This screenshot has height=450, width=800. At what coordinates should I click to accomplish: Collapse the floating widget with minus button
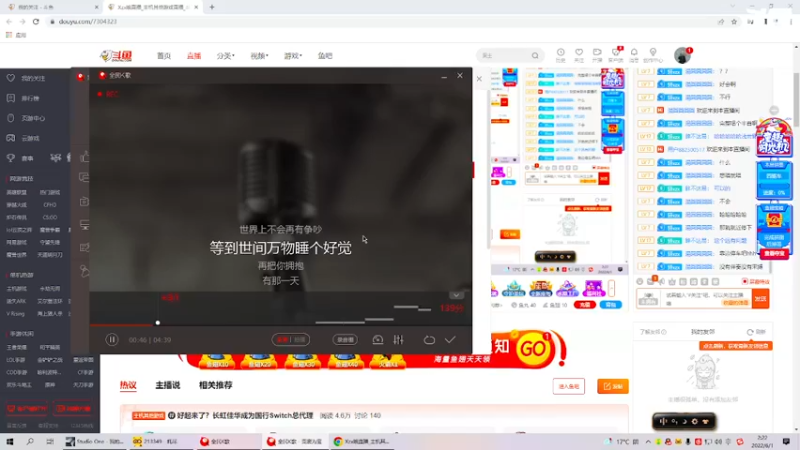774,111
